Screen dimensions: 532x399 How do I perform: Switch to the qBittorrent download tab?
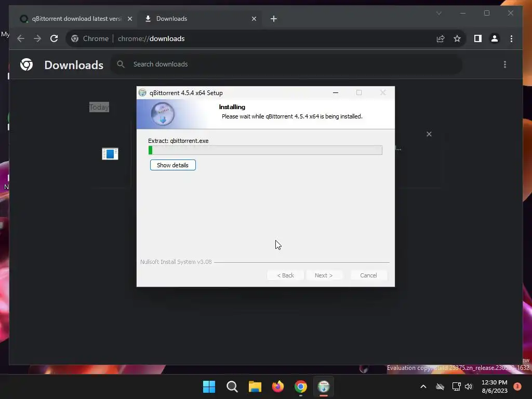click(x=76, y=19)
